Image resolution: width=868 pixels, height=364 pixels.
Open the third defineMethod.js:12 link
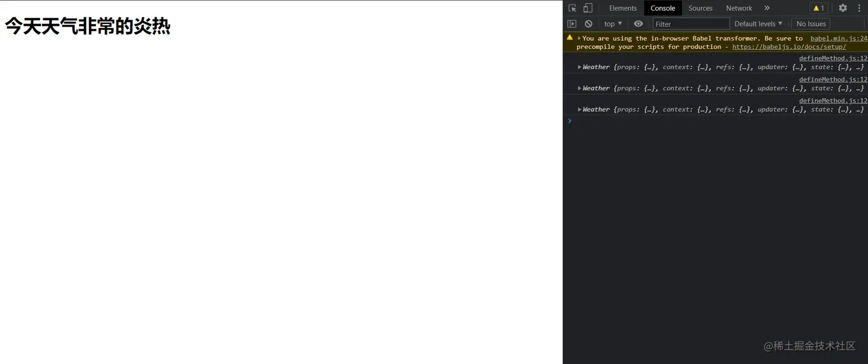click(833, 100)
